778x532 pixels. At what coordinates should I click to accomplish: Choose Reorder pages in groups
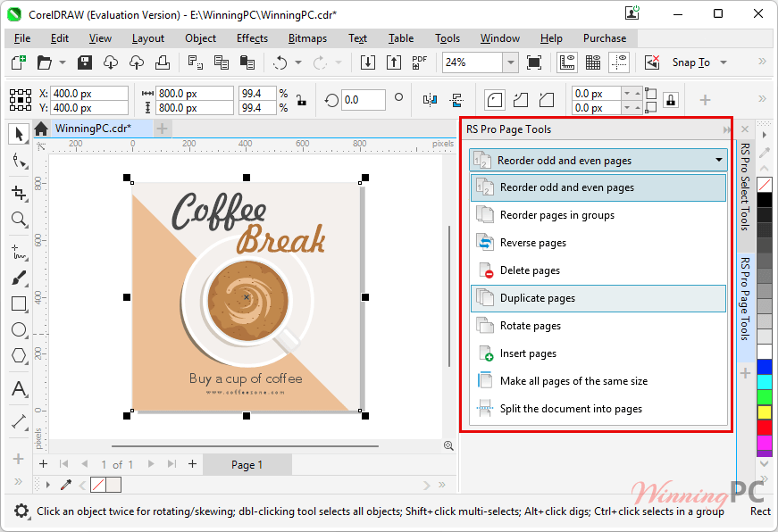pos(598,215)
